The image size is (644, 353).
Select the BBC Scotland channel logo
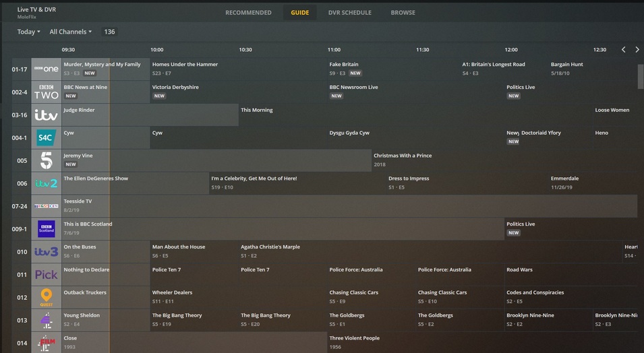point(47,229)
